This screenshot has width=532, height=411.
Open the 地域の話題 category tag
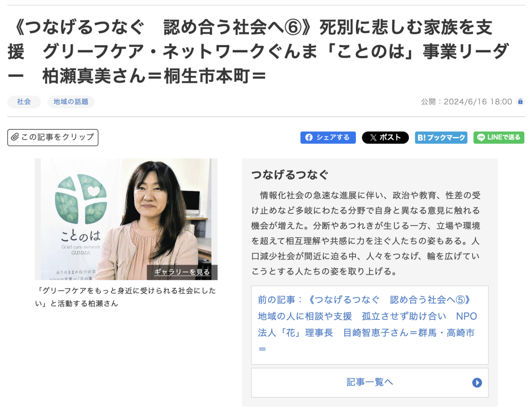(x=71, y=102)
